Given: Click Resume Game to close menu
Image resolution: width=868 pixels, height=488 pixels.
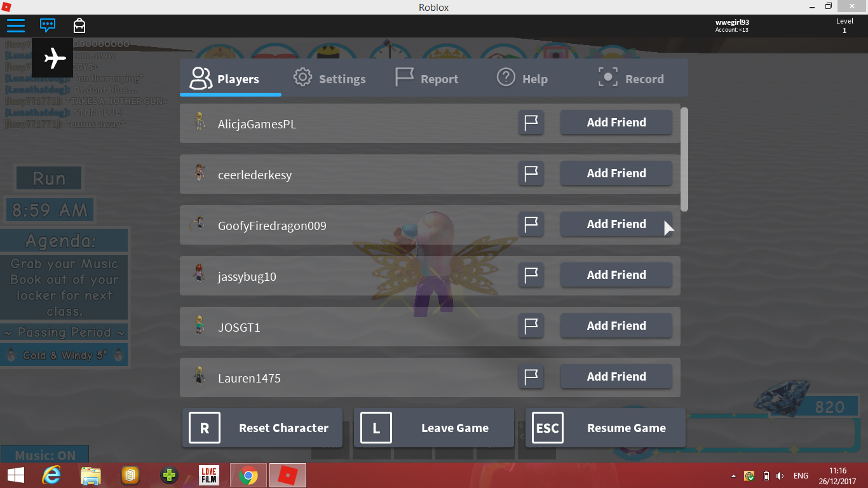Looking at the screenshot, I should tap(606, 428).
